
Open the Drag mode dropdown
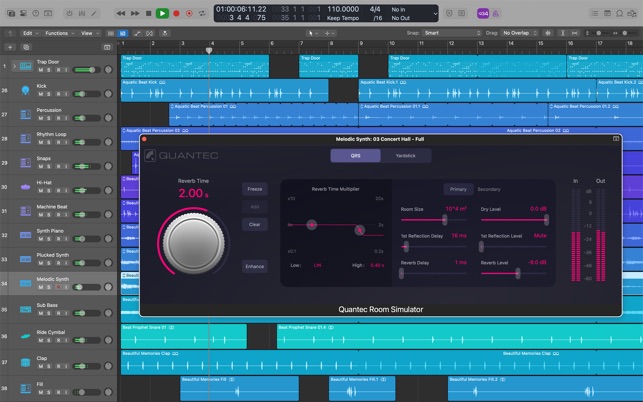point(520,33)
